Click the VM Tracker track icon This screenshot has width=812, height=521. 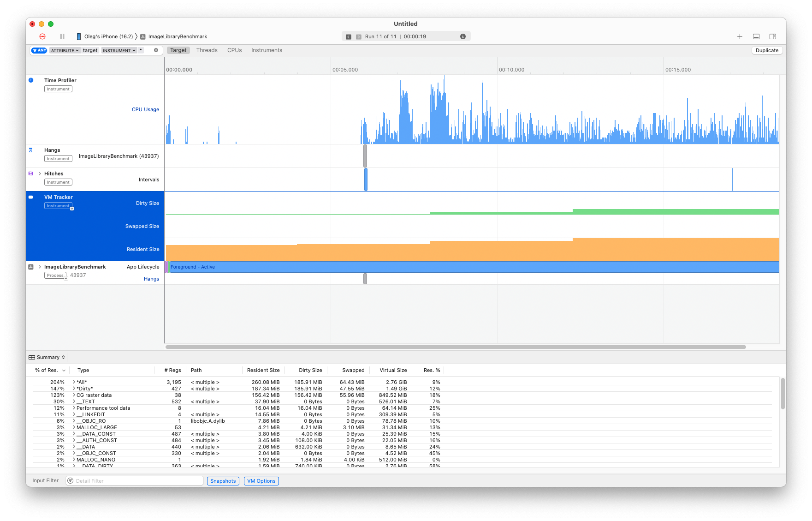[31, 197]
